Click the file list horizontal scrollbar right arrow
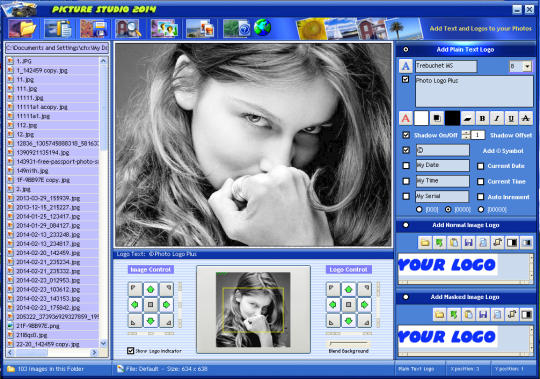 tap(94, 352)
